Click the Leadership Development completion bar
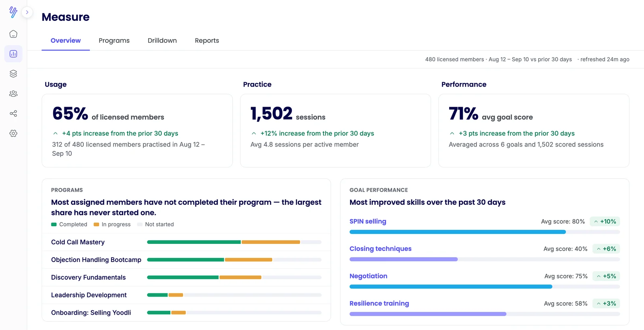644x330 pixels. point(234,295)
